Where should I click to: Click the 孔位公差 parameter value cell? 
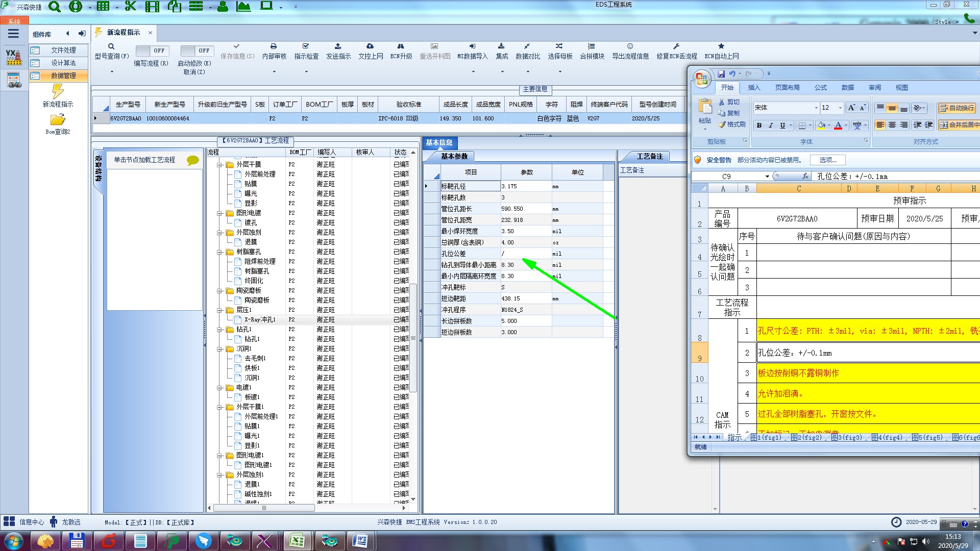point(526,254)
